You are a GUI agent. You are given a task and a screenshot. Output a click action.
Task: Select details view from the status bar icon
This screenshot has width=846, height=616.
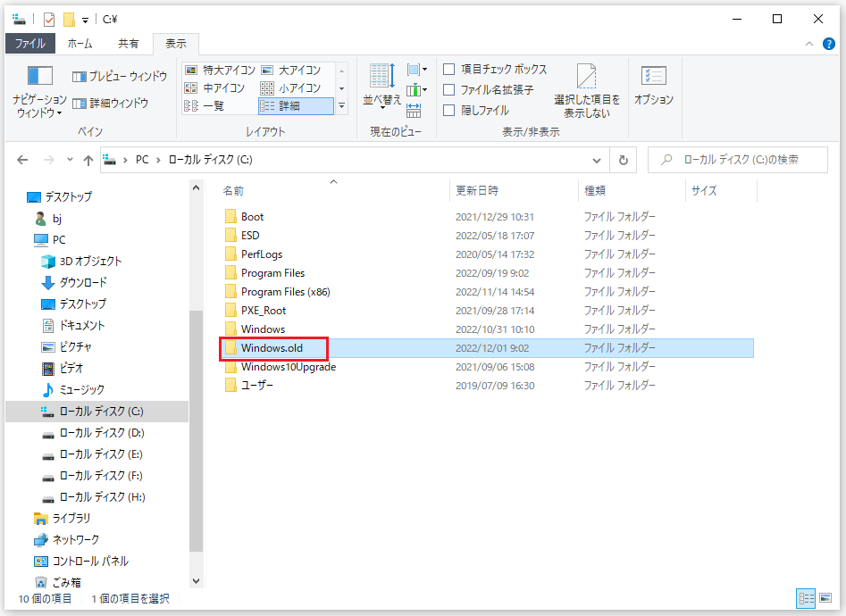pyautogui.click(x=807, y=598)
